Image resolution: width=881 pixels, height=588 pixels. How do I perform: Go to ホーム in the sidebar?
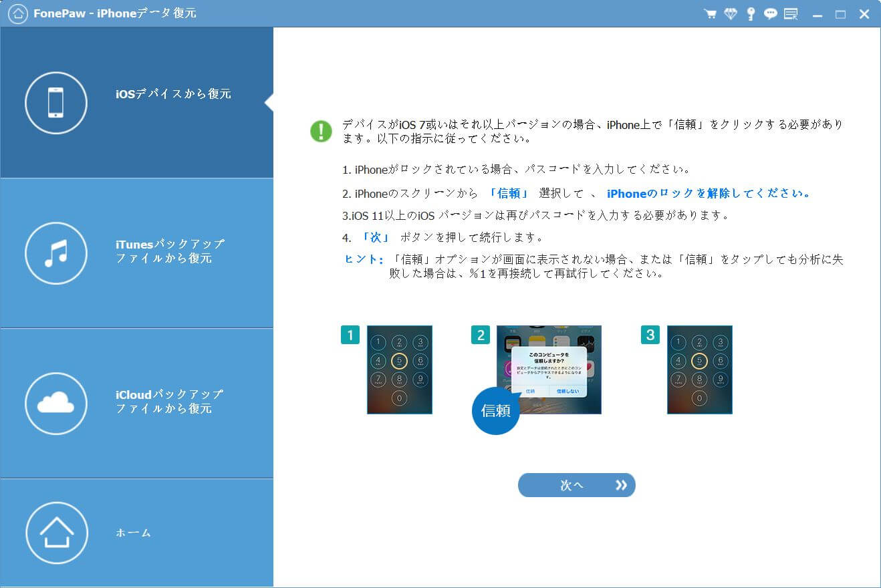coord(137,533)
